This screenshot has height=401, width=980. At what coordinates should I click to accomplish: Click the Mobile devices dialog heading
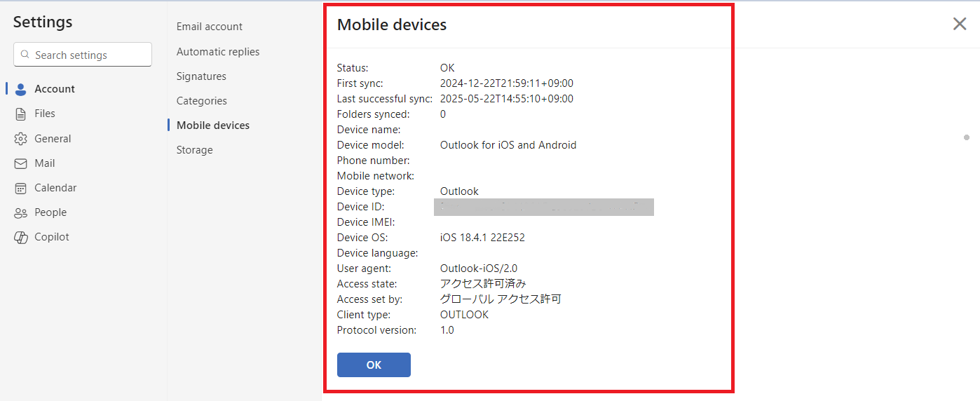[x=392, y=25]
